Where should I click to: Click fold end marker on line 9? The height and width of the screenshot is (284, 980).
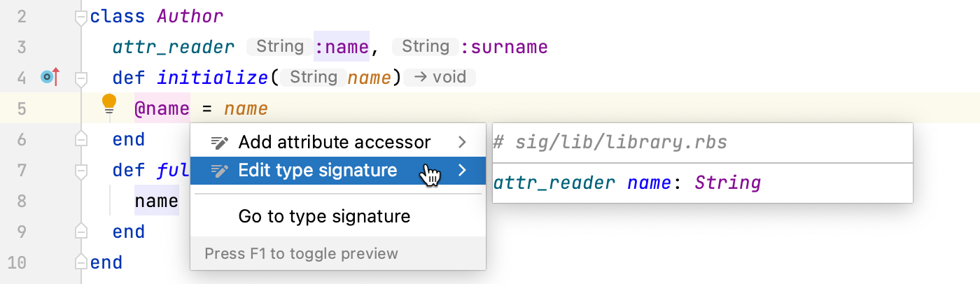coord(81,232)
